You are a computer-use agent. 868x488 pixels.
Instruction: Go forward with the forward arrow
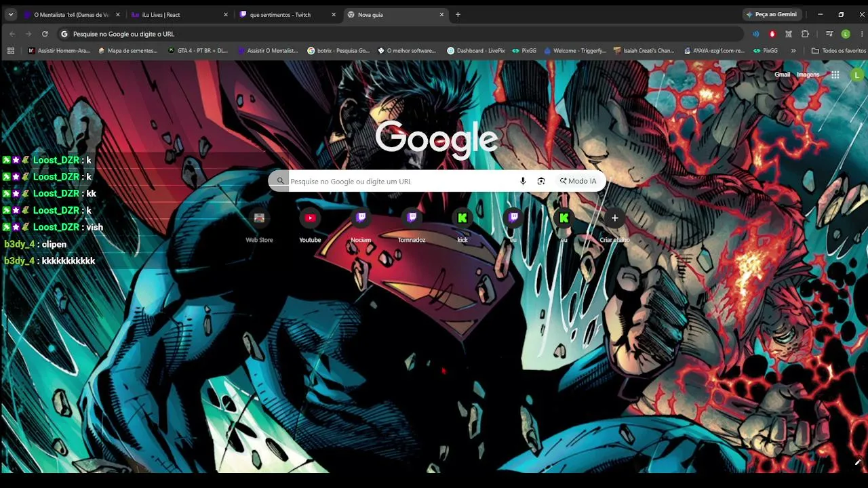28,34
